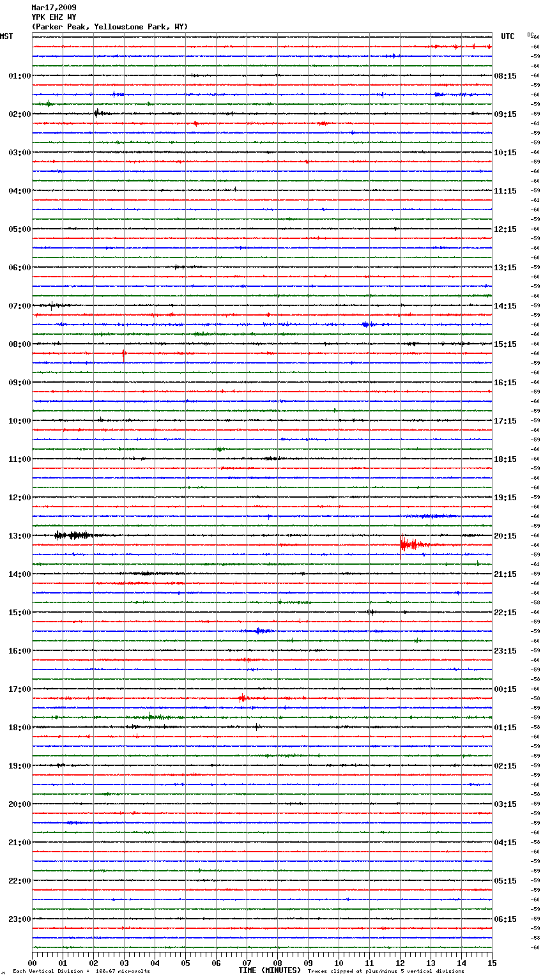The width and height of the screenshot is (543, 980).
Task: Click the 06:15 UTC time label
Action: pyautogui.click(x=505, y=919)
